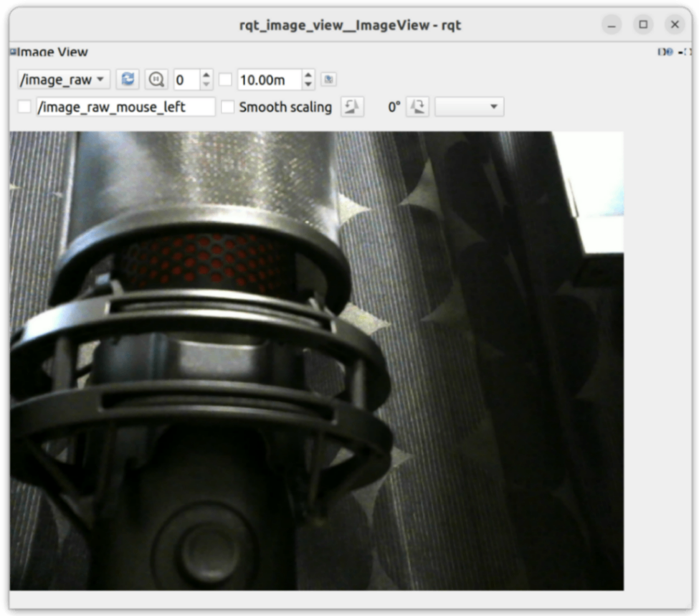The height and width of the screenshot is (616, 699).
Task: Increase the 10.00m max range value
Action: tap(308, 75)
